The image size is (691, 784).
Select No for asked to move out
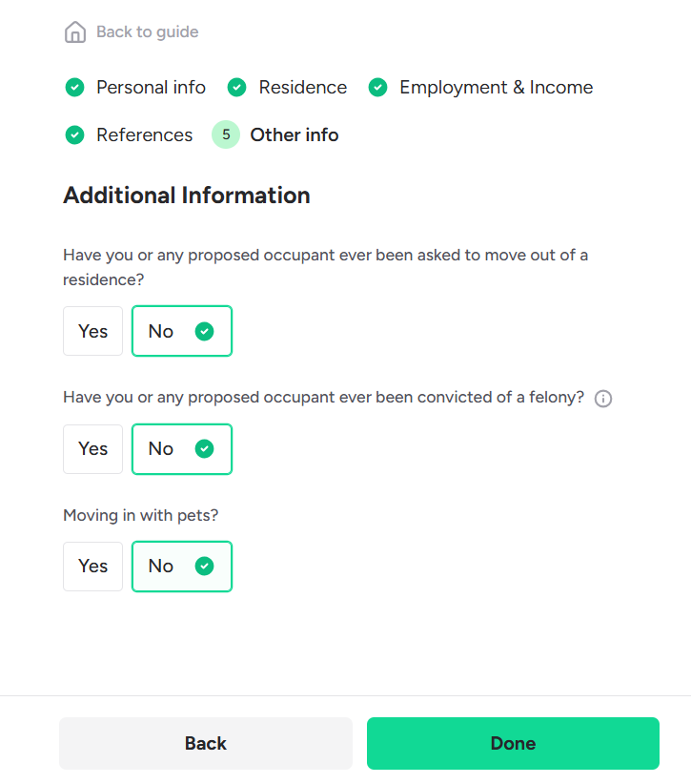tap(181, 331)
